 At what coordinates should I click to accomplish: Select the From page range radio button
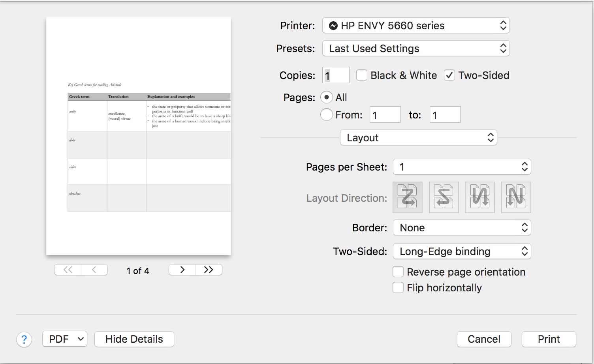click(326, 115)
